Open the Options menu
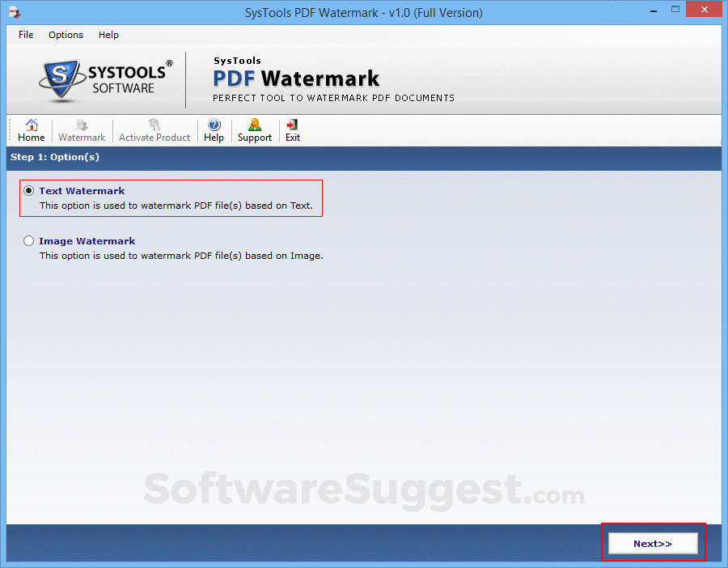 pyautogui.click(x=66, y=35)
